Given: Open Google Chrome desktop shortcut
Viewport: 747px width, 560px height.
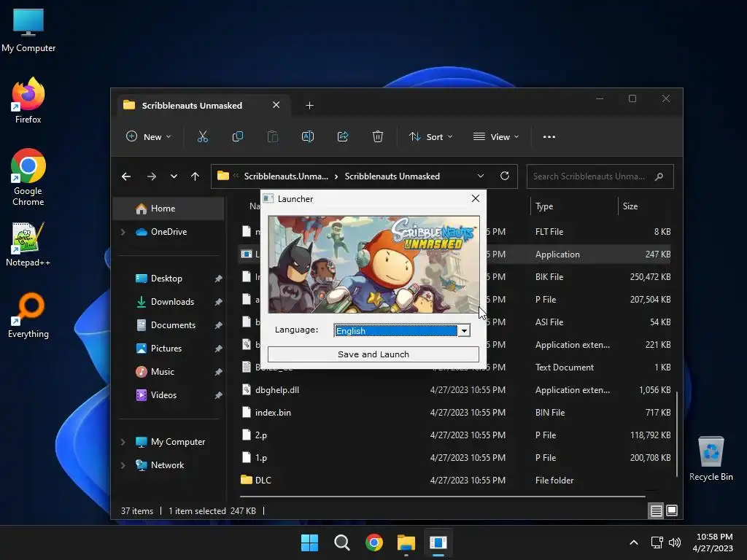Looking at the screenshot, I should pyautogui.click(x=28, y=177).
